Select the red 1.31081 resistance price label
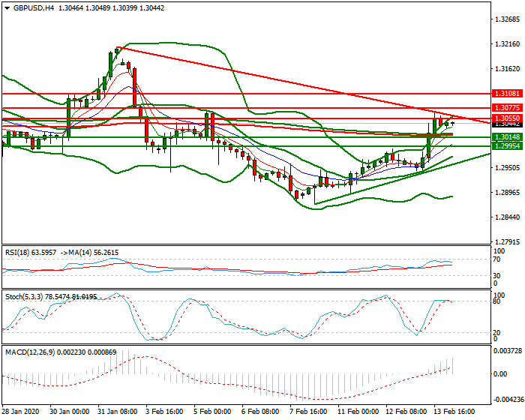525x420 pixels. click(x=508, y=94)
